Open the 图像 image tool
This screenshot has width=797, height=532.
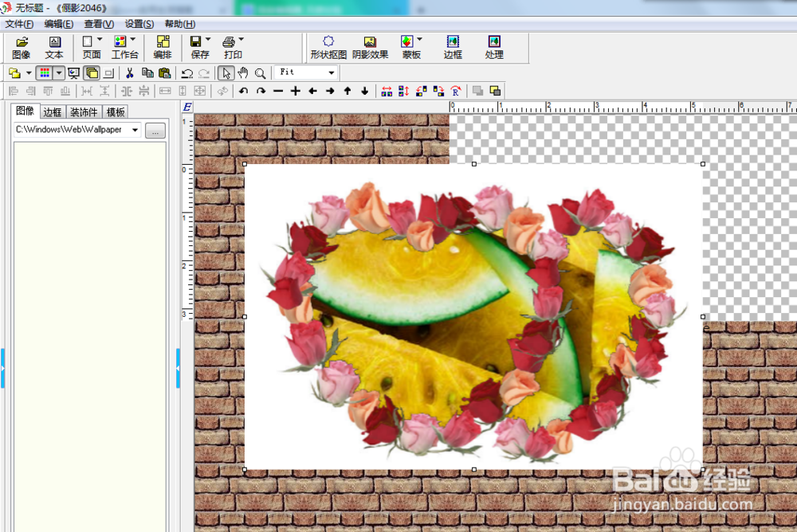(x=22, y=48)
